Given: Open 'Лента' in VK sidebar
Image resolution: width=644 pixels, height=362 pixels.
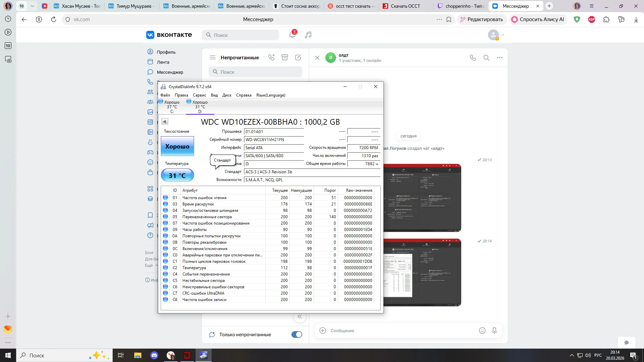Looking at the screenshot, I should click(x=163, y=62).
